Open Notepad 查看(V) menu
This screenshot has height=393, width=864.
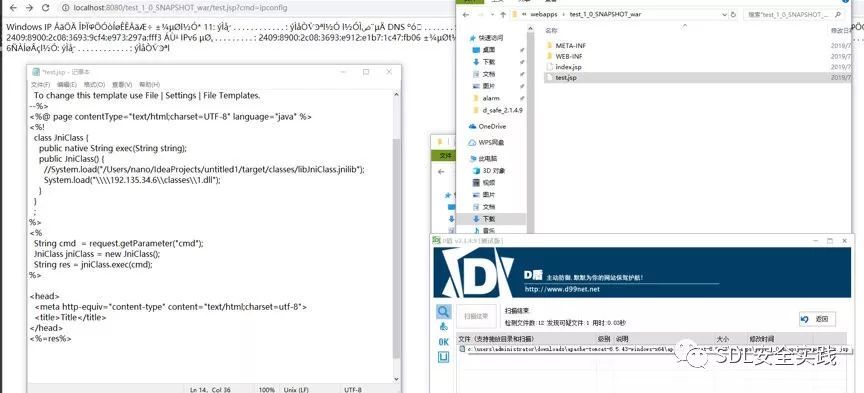click(122, 85)
